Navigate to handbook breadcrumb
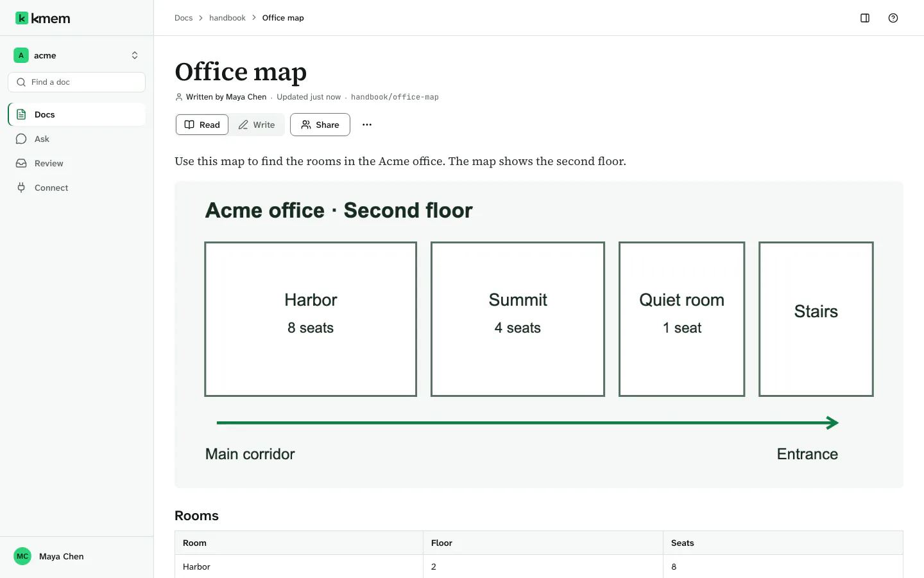The width and height of the screenshot is (924, 578). (227, 18)
